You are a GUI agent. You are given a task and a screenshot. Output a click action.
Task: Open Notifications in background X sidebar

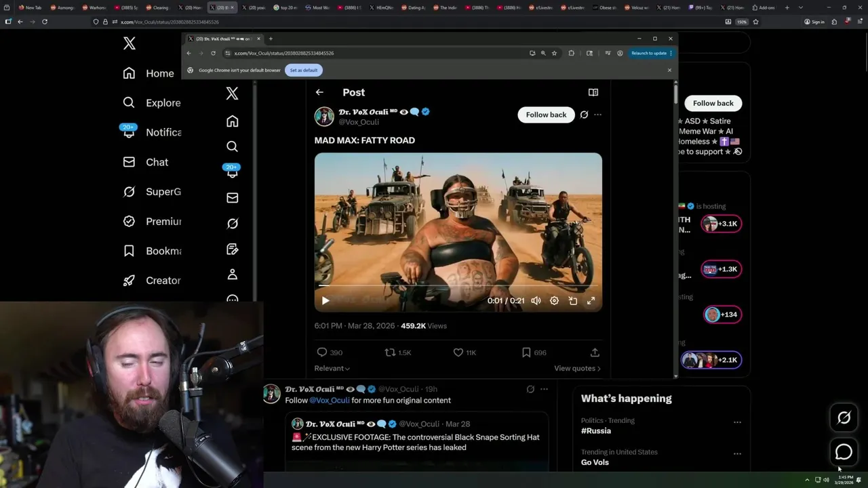tap(152, 132)
